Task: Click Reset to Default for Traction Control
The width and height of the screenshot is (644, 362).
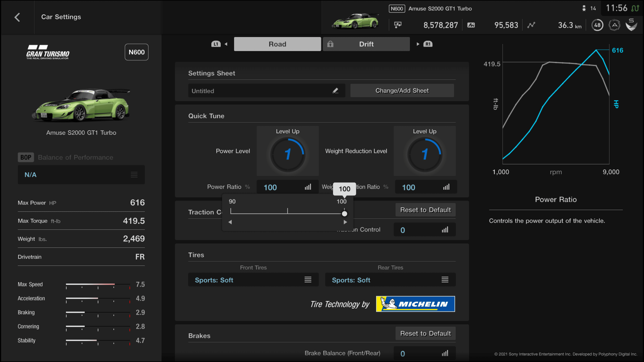Action: (425, 210)
